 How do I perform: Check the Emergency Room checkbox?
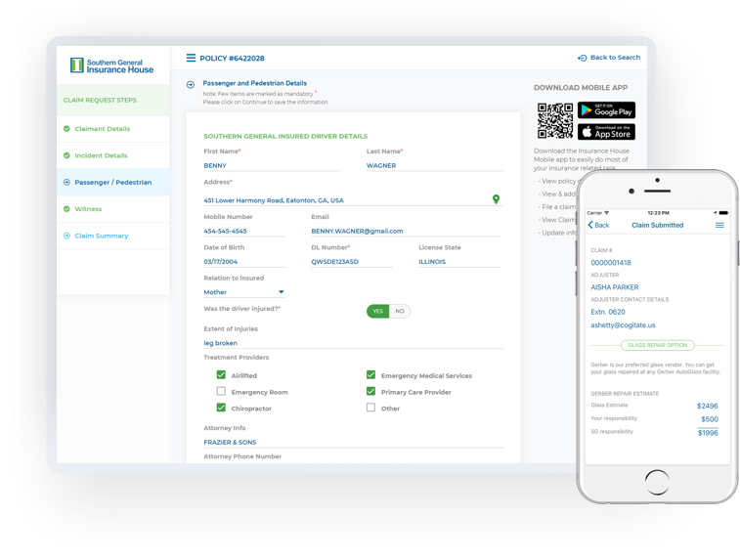[221, 391]
